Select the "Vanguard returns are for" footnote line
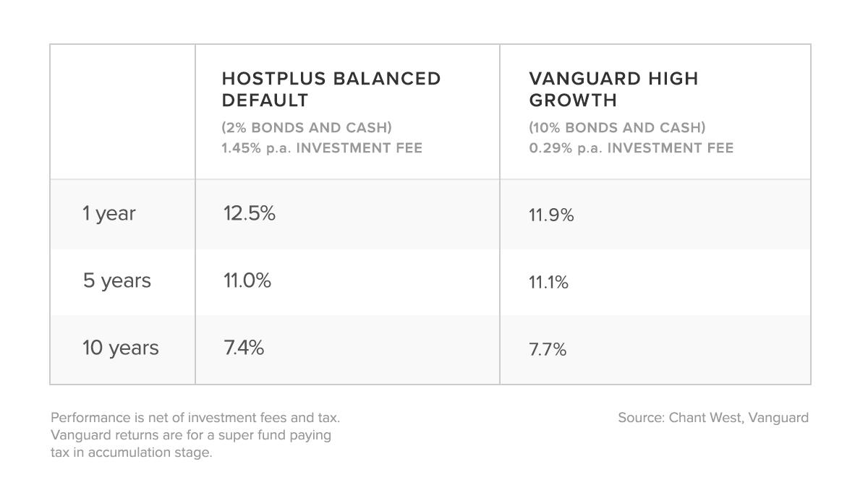Image resolution: width=868 pixels, height=485 pixels. pos(190,435)
